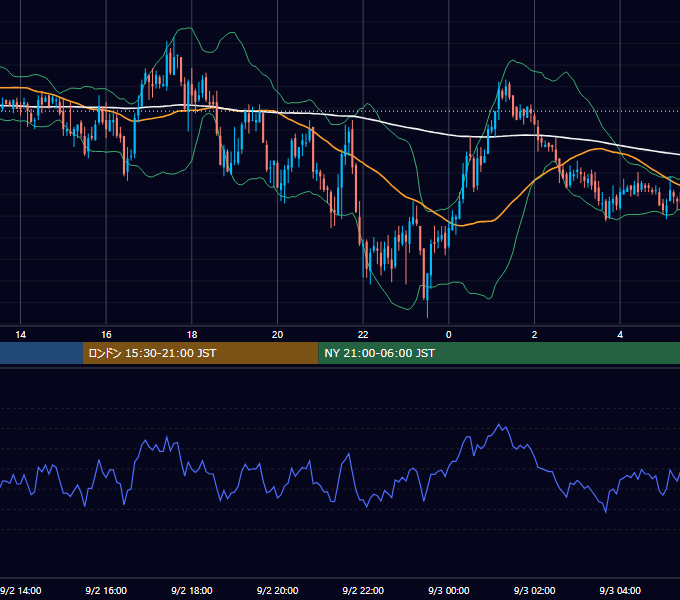Viewport: 680px width, 600px height.
Task: Click the 22 hour axis label
Action: [363, 335]
